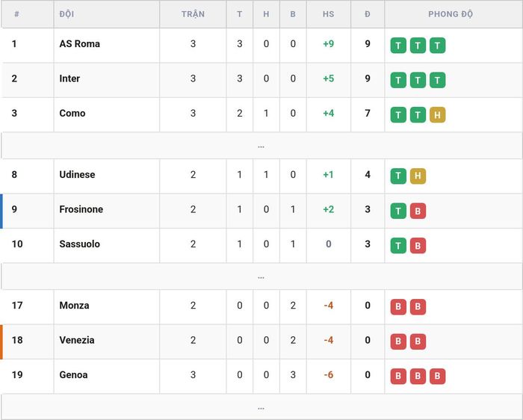The image size is (523, 420).
Task: Click Frosinone's red B form badge
Action: click(418, 211)
